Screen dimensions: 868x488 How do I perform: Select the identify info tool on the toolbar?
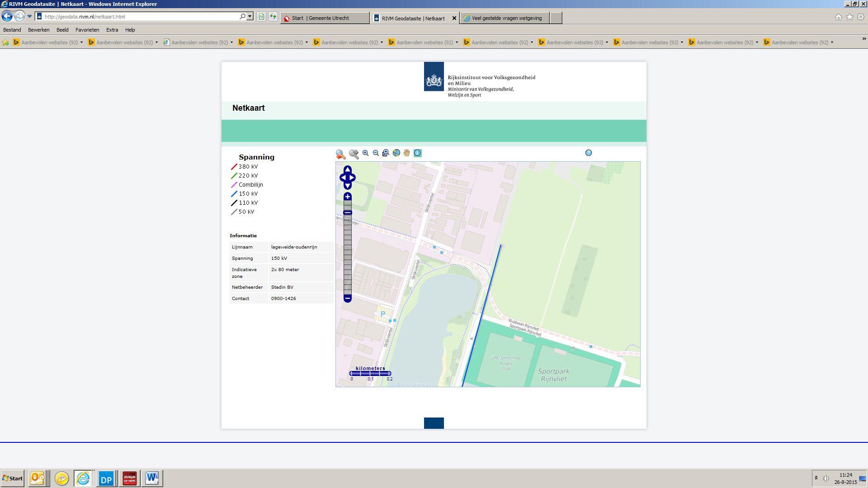[418, 153]
